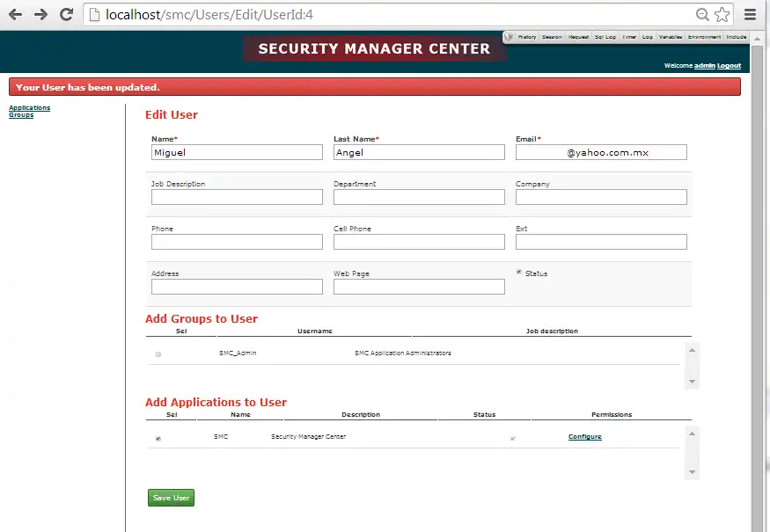770x532 pixels.
Task: Click the SMC application Status checkbox
Action: (513, 438)
